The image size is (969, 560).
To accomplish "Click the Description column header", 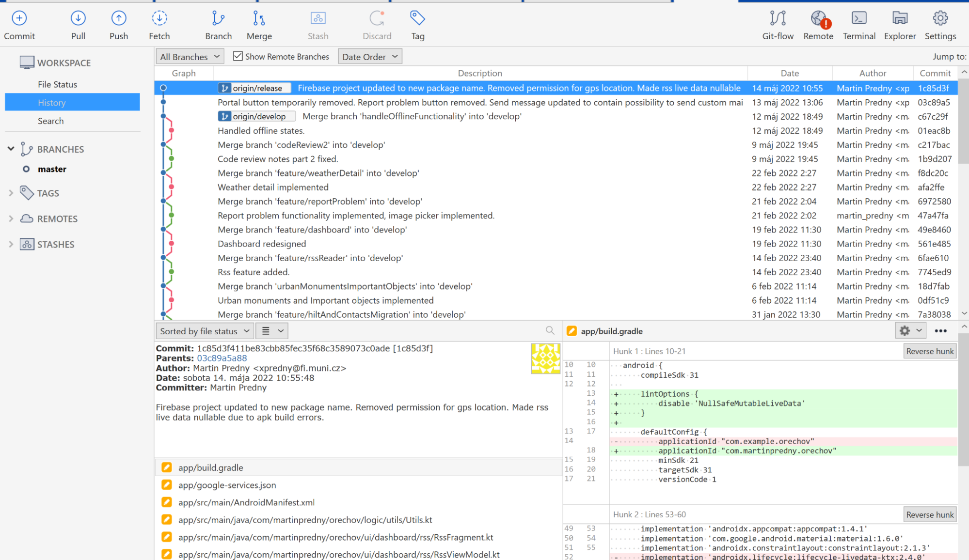I will (x=480, y=73).
